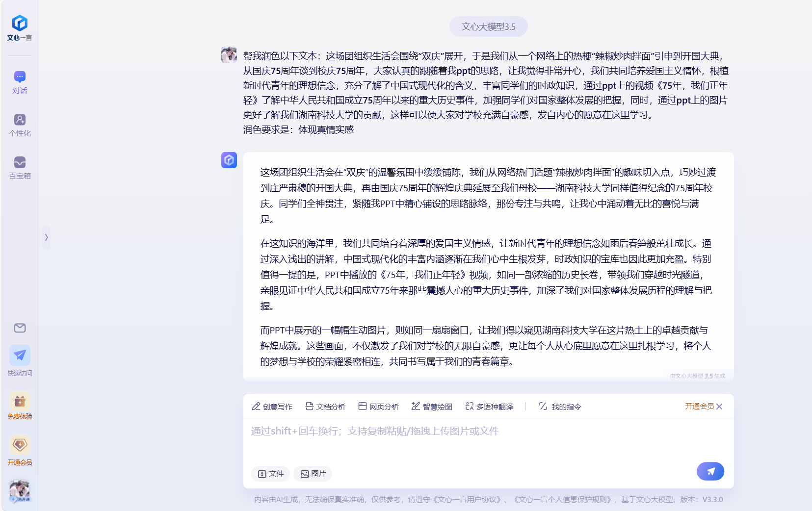Open the user profile avatar in sidebar
The image size is (812, 511).
(x=20, y=491)
